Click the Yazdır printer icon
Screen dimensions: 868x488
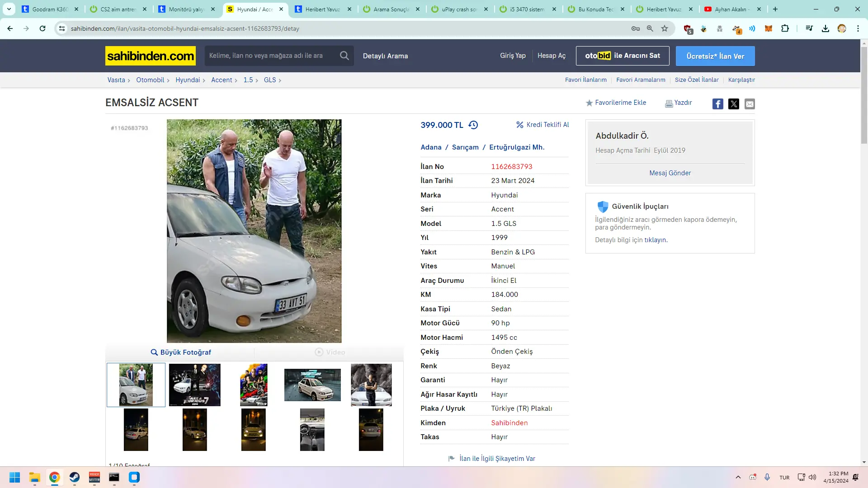(x=669, y=103)
